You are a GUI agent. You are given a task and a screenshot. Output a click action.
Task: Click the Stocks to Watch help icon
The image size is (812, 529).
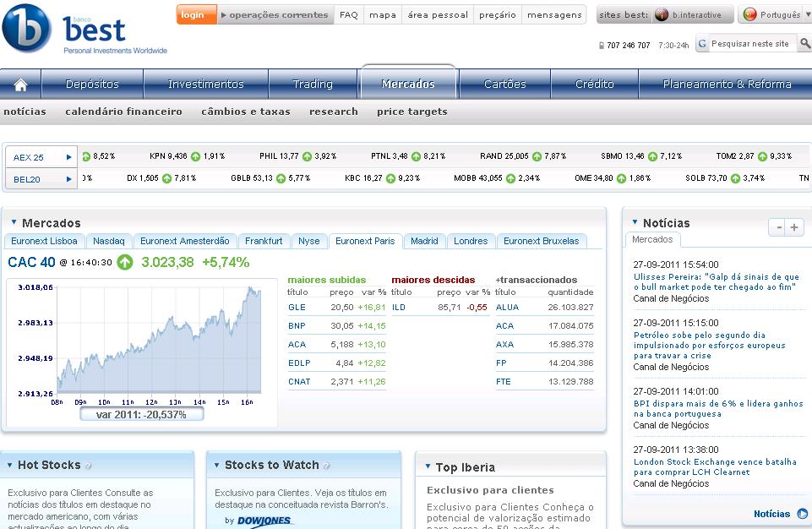click(x=327, y=466)
